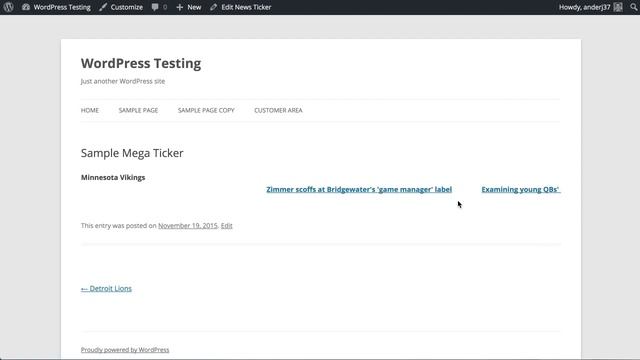This screenshot has width=640, height=360.
Task: Open Sample Page in navigation
Action: click(138, 110)
